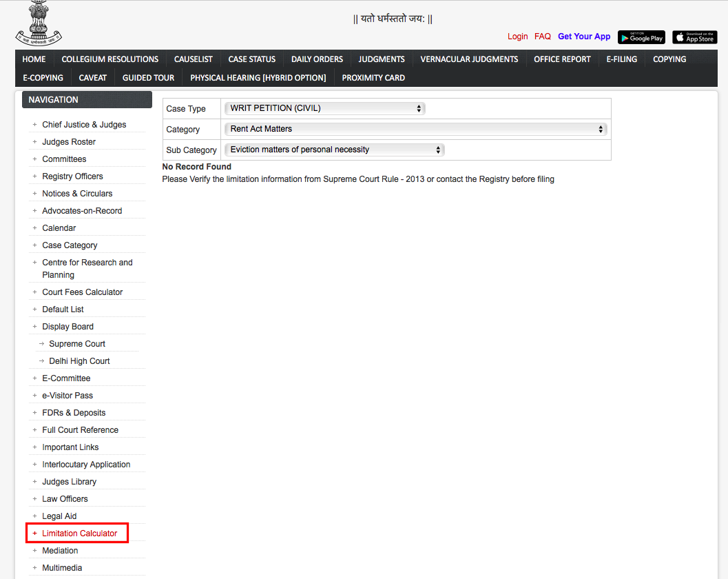Image resolution: width=728 pixels, height=579 pixels.
Task: Open PHYSICAL HEARING [HYBRID OPTION] menu
Action: (258, 78)
